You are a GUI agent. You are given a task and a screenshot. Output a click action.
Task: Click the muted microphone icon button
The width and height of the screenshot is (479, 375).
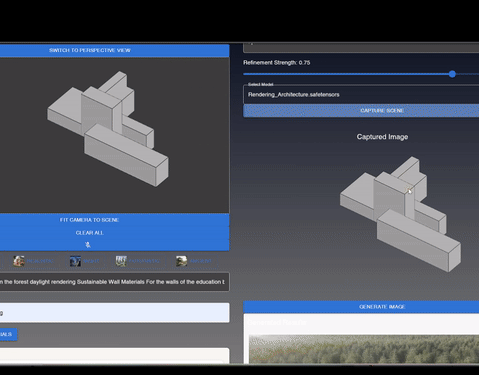click(x=88, y=245)
